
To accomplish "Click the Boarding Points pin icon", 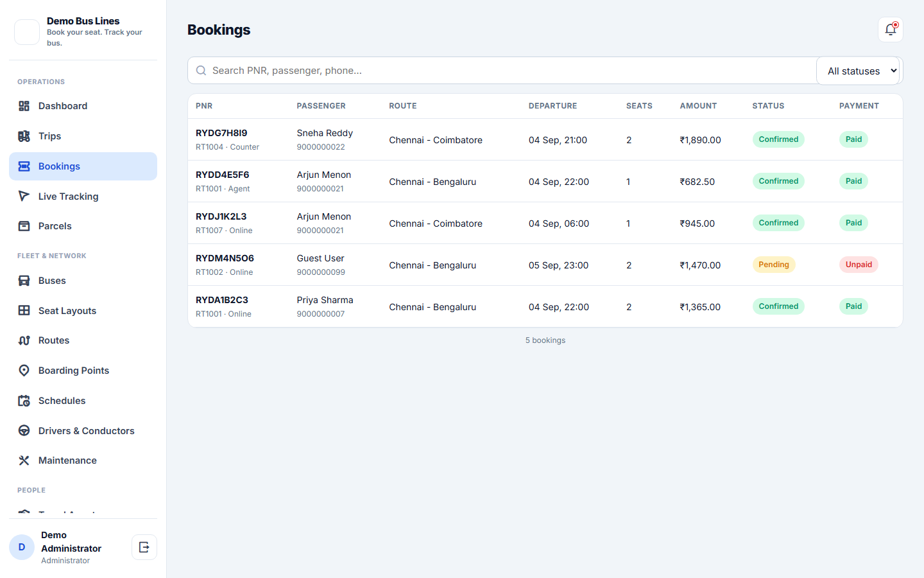I will pos(24,371).
